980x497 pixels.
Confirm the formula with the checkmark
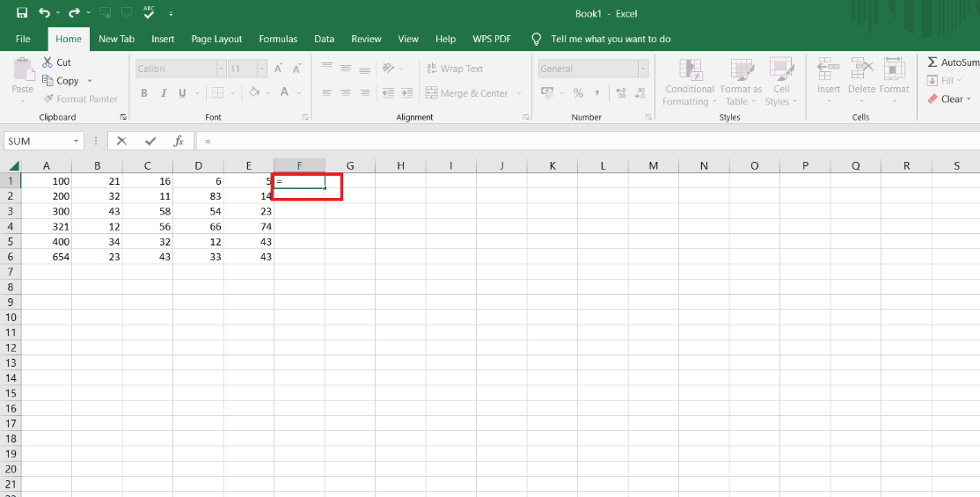point(150,142)
